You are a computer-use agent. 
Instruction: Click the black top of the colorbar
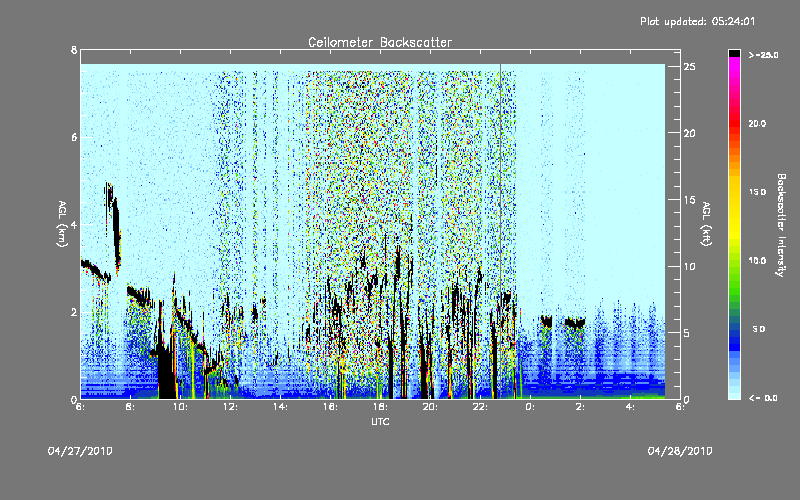[734, 53]
